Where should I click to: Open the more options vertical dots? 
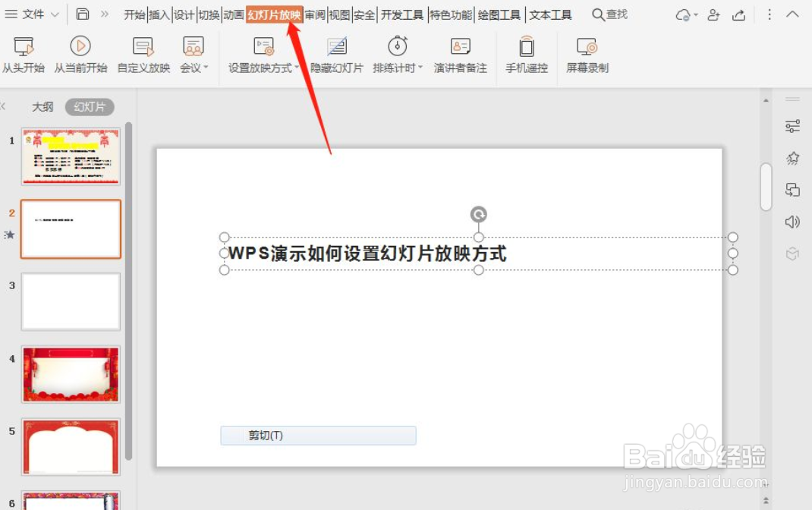click(x=769, y=14)
